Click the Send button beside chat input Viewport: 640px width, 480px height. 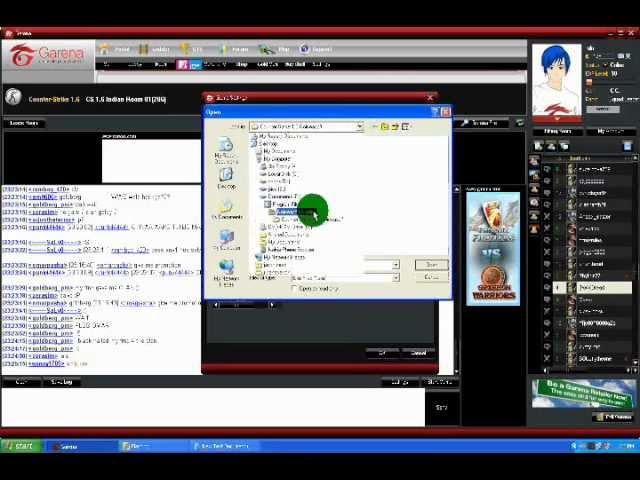click(x=442, y=407)
